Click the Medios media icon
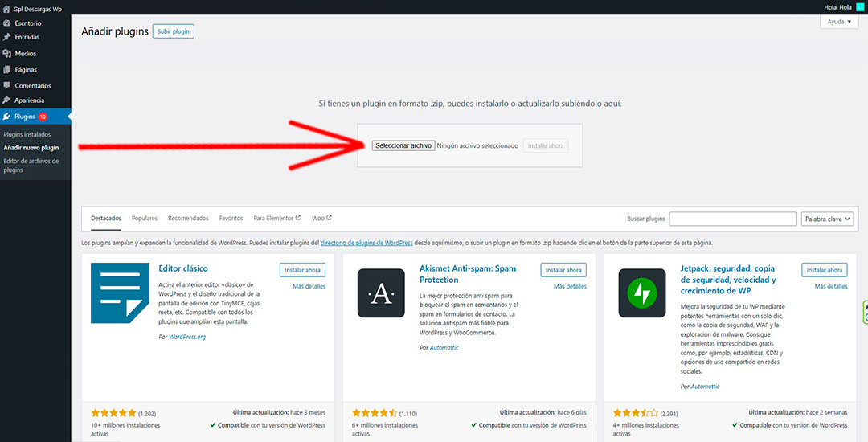Image resolution: width=868 pixels, height=442 pixels. tap(6, 54)
